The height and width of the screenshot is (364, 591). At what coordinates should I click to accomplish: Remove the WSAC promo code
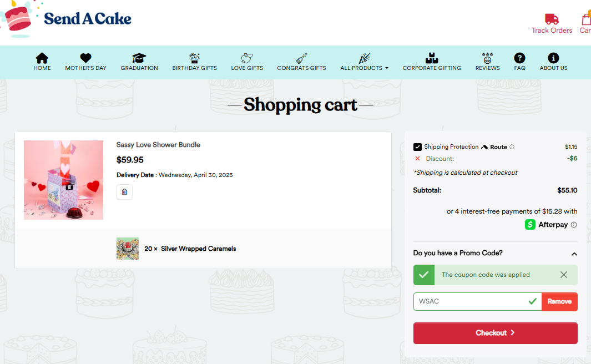(559, 302)
